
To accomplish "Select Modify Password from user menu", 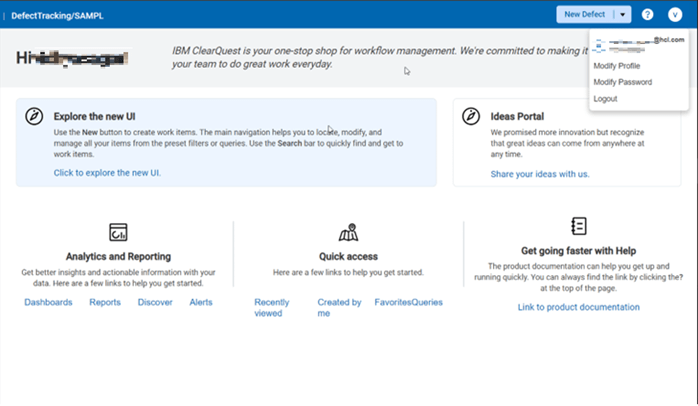I will tap(622, 82).
